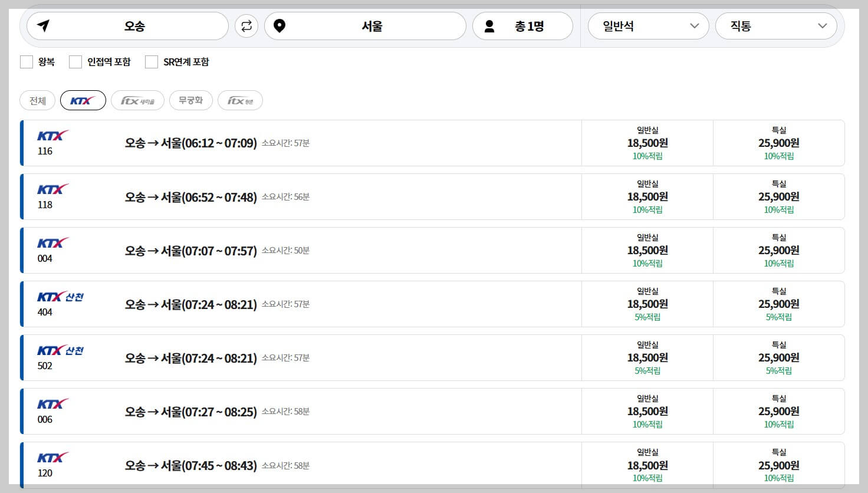Select the KTX 산천 logo on train 404
Viewport: 868px width, 493px height.
(61, 297)
